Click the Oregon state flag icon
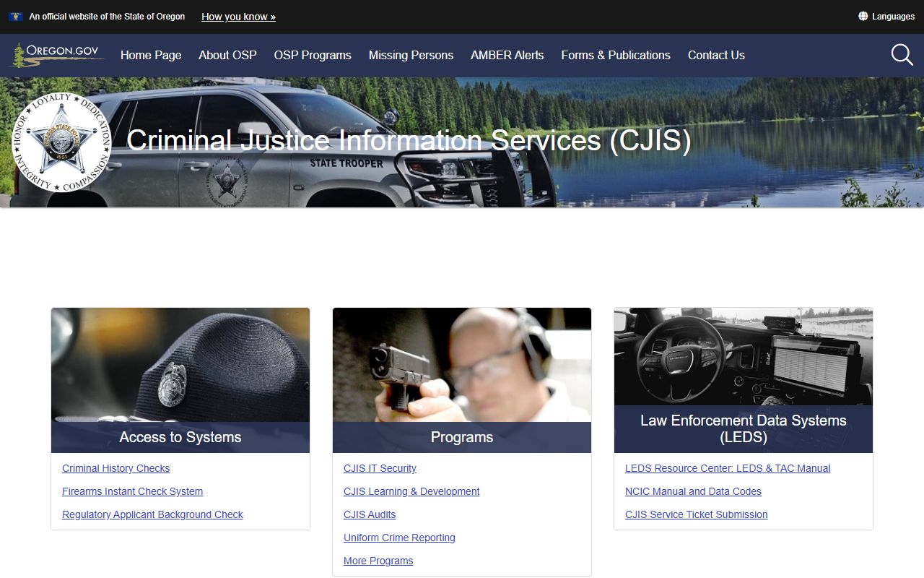The width and height of the screenshot is (924, 578). 15,17
